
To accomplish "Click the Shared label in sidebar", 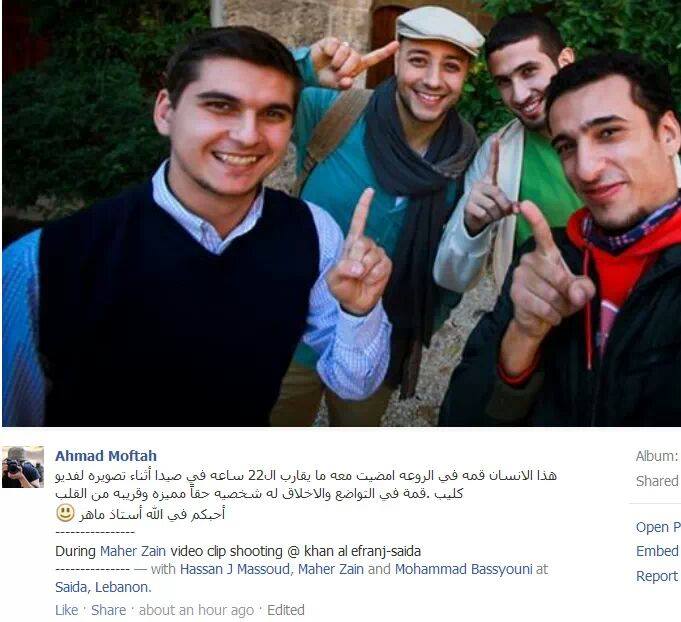I will click(x=658, y=481).
